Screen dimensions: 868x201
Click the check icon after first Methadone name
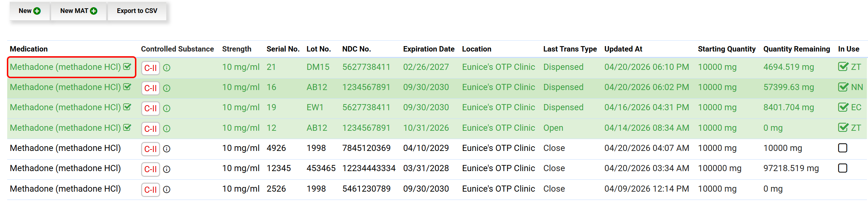(x=127, y=67)
